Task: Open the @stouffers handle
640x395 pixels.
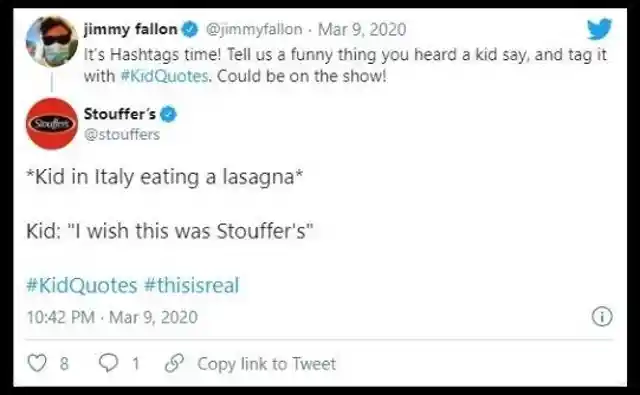Action: [122, 134]
